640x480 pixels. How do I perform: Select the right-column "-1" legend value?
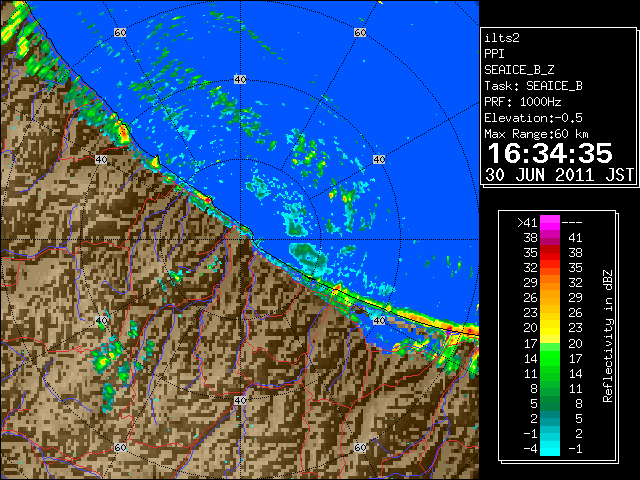(575, 449)
